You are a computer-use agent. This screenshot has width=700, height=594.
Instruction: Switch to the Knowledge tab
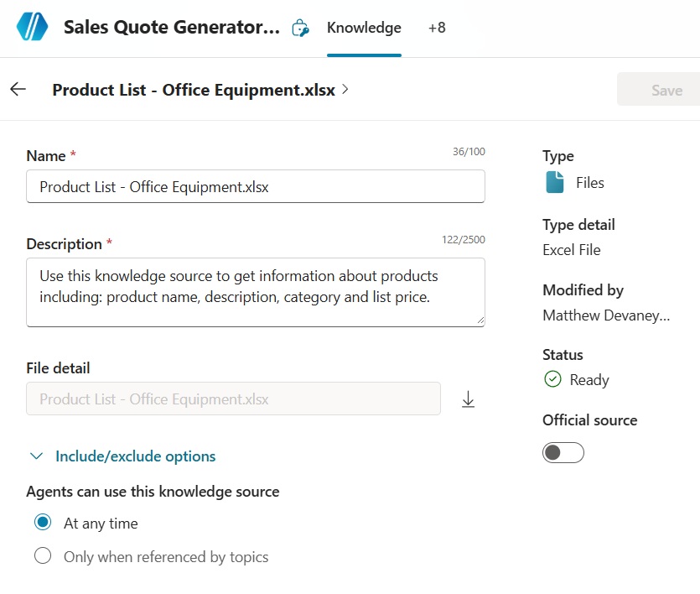(364, 28)
